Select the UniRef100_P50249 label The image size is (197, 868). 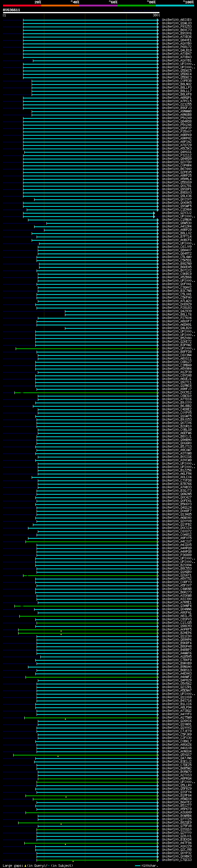176,118
